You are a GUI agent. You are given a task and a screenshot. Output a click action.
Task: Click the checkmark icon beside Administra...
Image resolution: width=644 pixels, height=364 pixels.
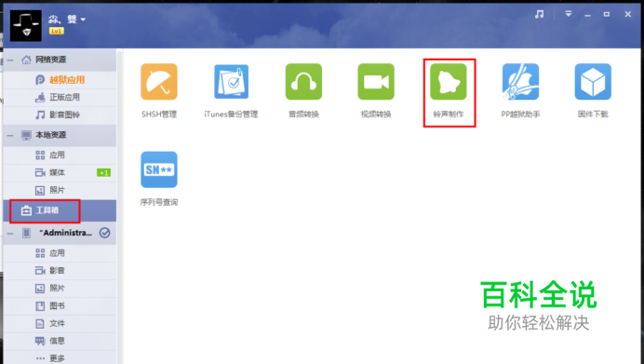(105, 233)
